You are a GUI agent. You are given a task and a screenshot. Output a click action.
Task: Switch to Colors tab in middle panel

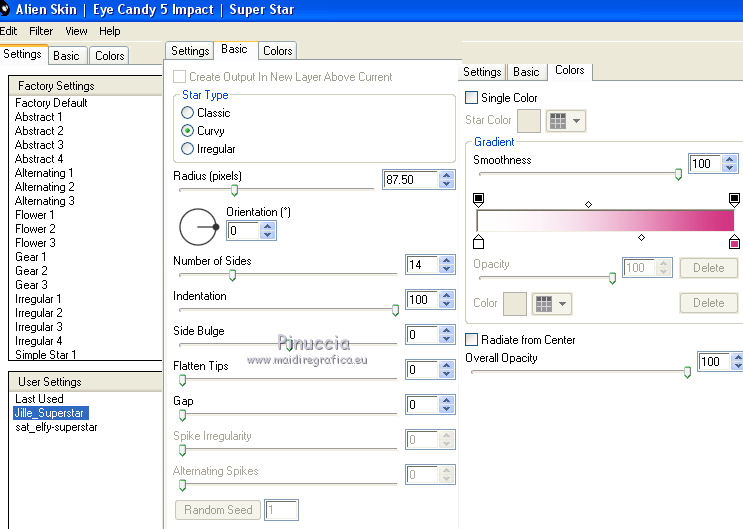coord(278,51)
